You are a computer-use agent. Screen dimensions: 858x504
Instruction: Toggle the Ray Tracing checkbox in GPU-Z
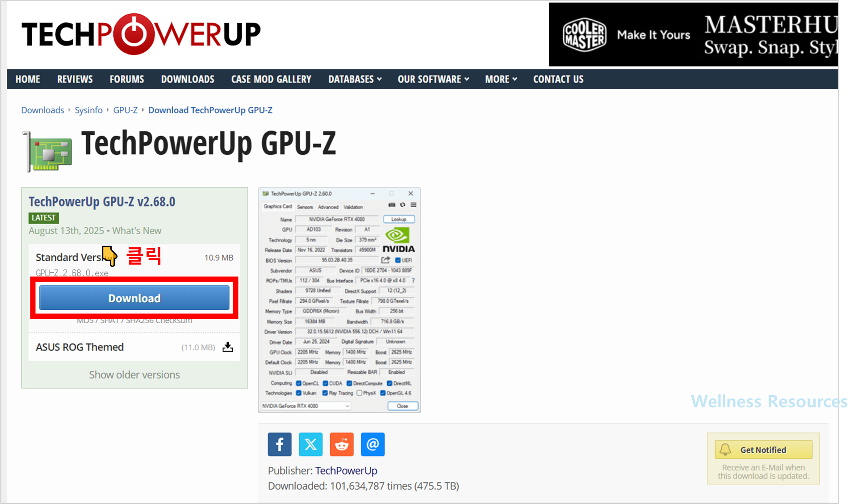(325, 393)
